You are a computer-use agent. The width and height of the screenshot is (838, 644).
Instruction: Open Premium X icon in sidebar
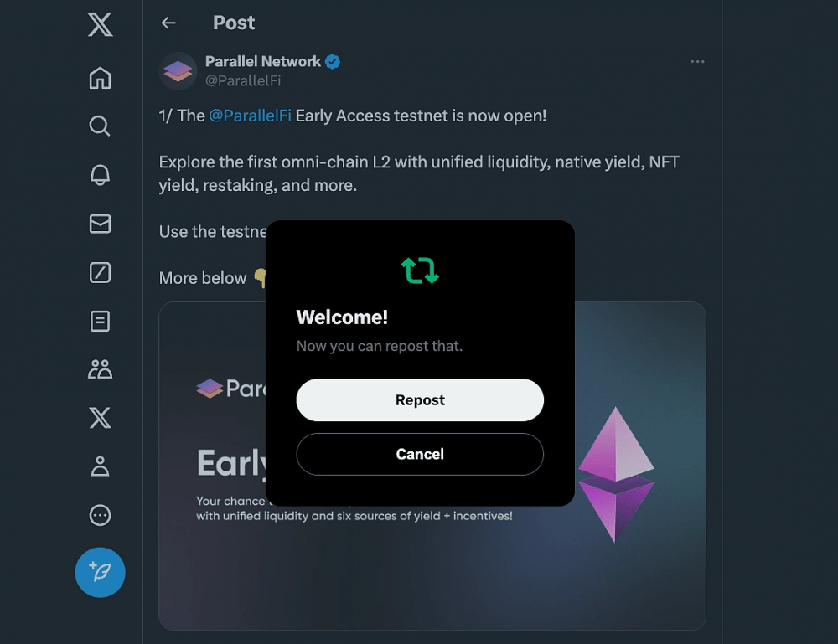tap(100, 418)
